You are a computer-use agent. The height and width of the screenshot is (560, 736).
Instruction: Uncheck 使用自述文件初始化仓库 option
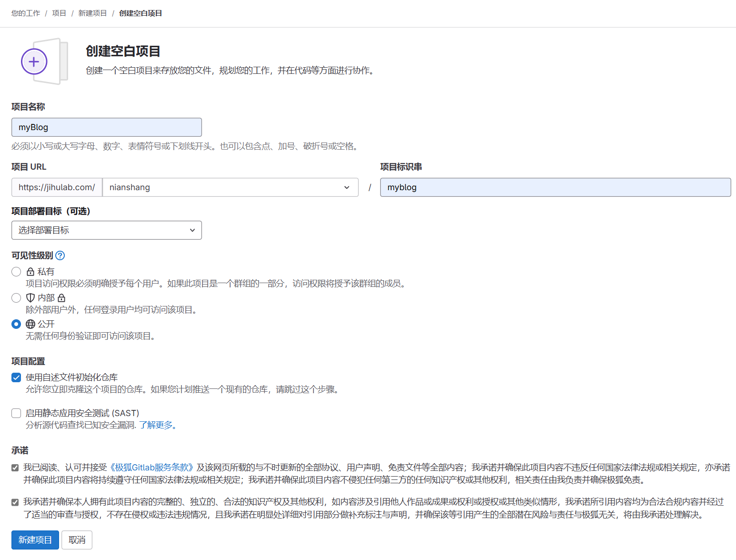[16, 377]
